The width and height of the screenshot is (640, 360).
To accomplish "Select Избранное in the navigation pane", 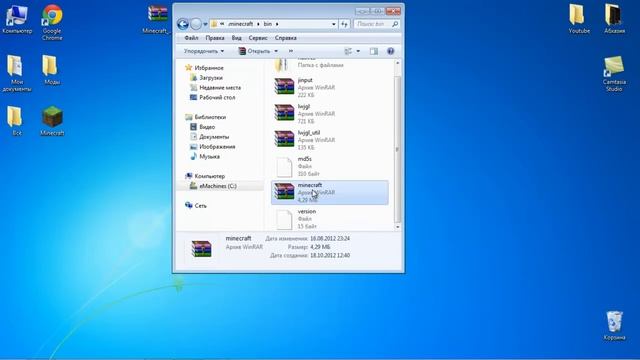I will [209, 68].
